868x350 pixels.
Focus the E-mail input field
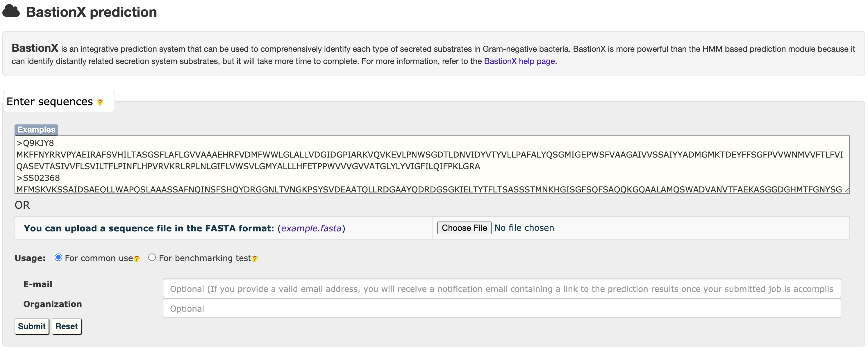(501, 289)
